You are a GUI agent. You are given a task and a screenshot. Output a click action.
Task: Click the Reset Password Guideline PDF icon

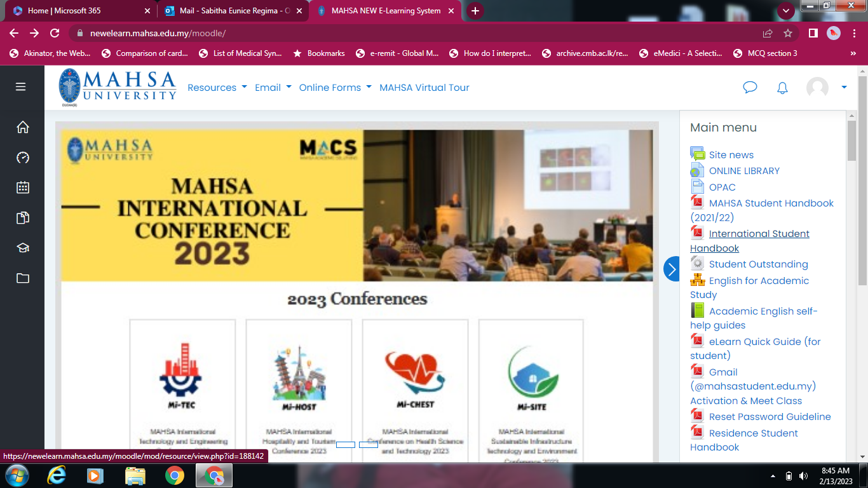[x=698, y=416]
